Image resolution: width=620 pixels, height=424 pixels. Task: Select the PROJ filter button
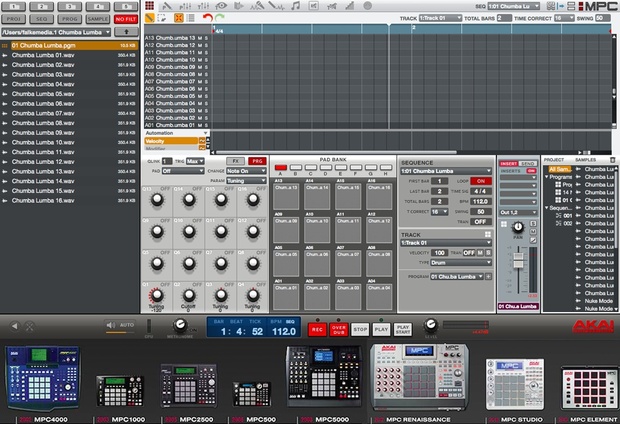pos(13,19)
